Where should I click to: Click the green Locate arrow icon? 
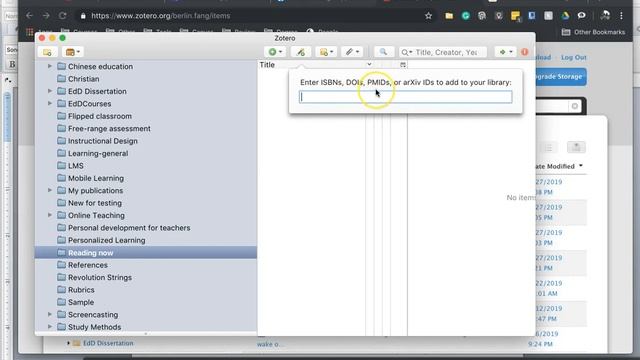click(x=505, y=52)
